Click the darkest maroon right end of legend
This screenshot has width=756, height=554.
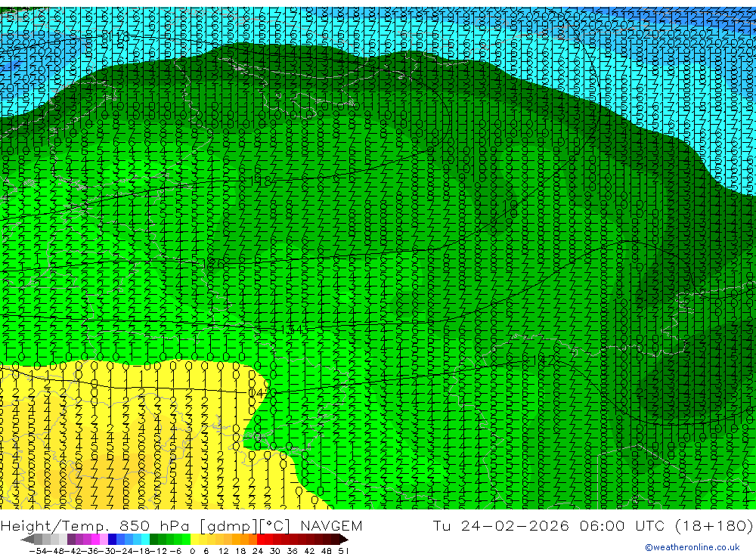pyautogui.click(x=342, y=539)
